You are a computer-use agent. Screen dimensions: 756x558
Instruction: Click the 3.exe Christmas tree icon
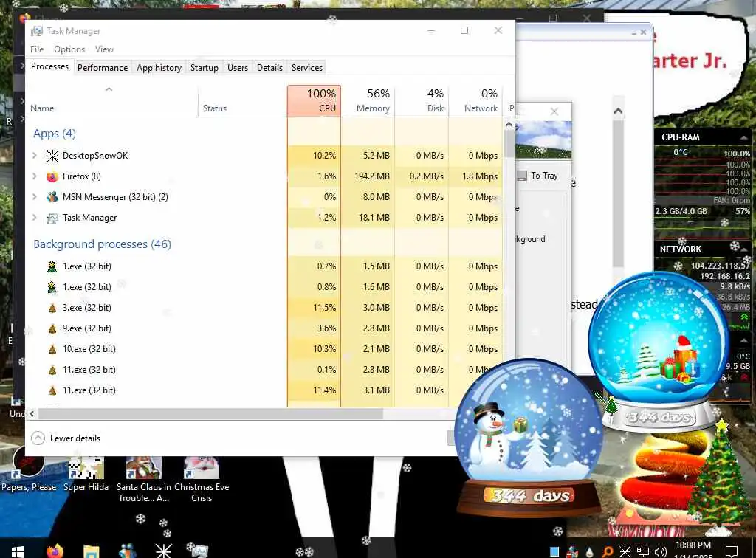52,308
